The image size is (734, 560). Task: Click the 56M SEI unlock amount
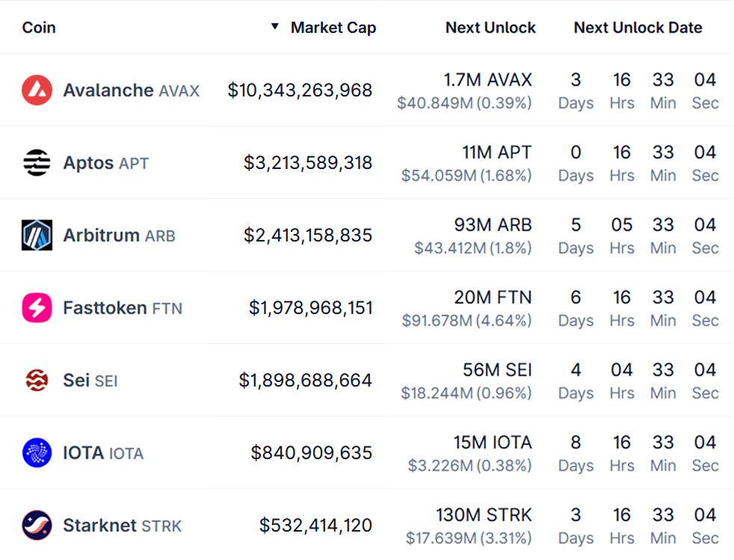[498, 370]
